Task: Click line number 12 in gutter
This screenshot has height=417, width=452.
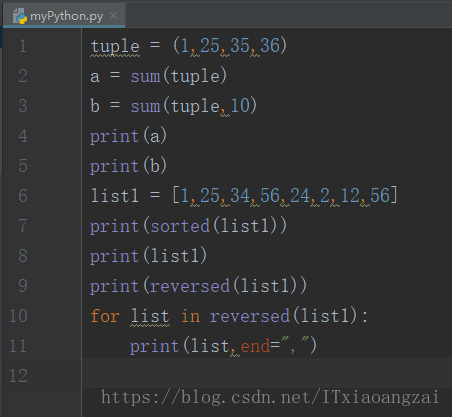Action: click(x=18, y=376)
